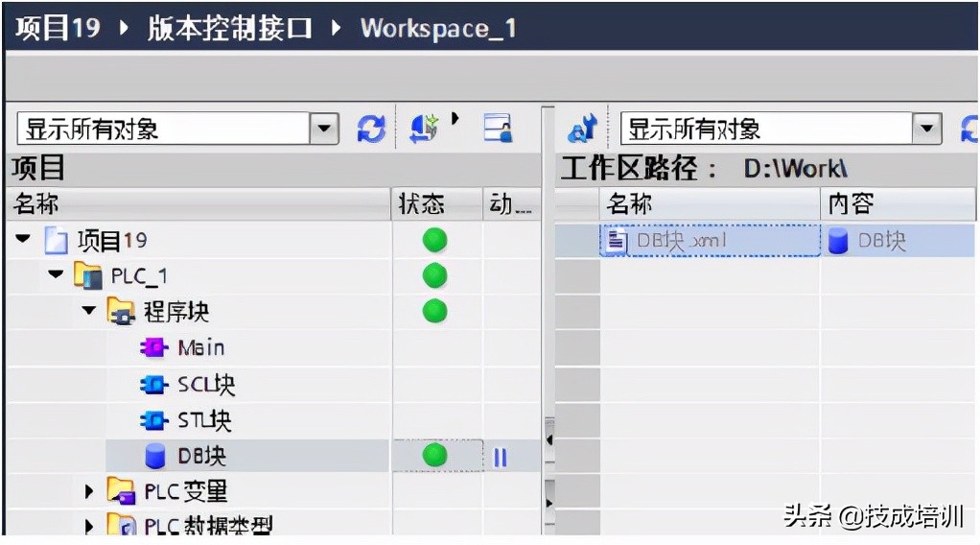Click the 项目19 tree label
Image resolution: width=980 pixels, height=545 pixels.
coord(112,240)
